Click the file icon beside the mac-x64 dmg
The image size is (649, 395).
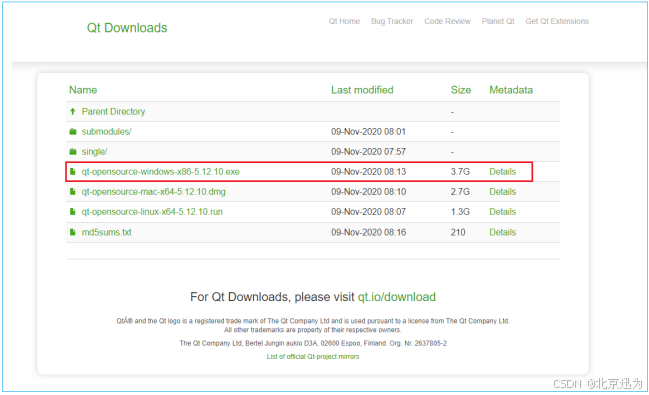(x=73, y=192)
